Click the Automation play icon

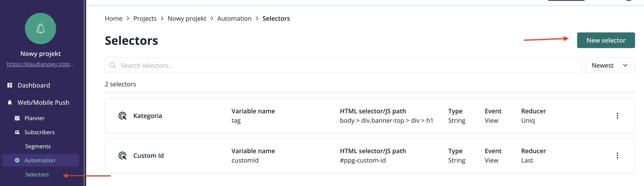(17, 160)
